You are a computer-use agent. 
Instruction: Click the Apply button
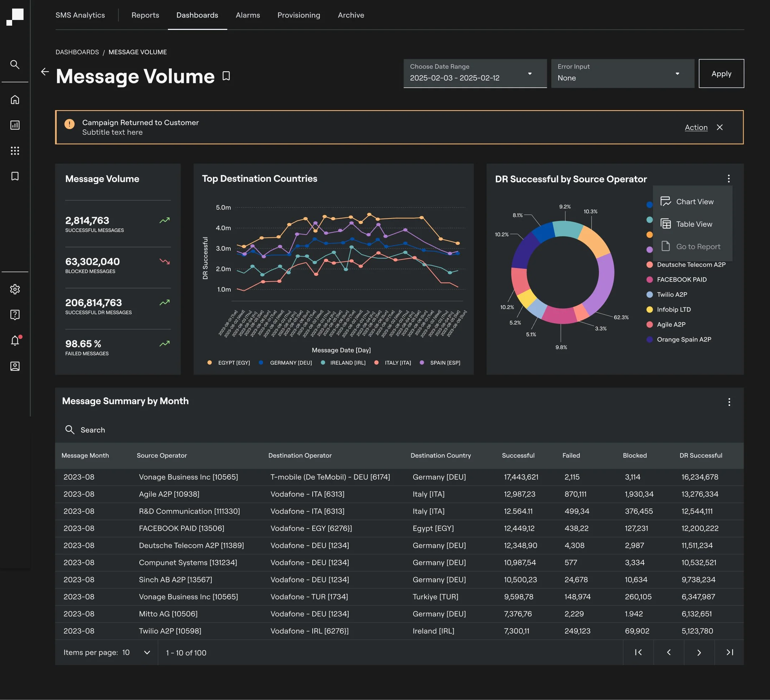coord(721,73)
